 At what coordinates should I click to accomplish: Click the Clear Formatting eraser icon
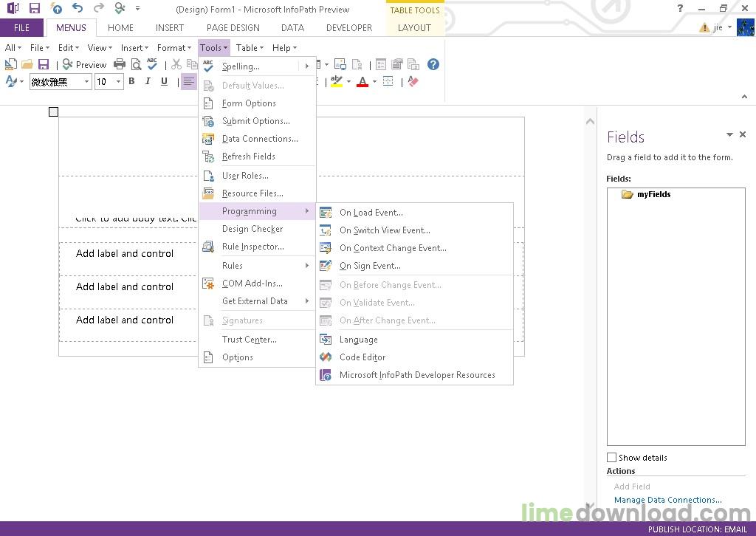413,81
